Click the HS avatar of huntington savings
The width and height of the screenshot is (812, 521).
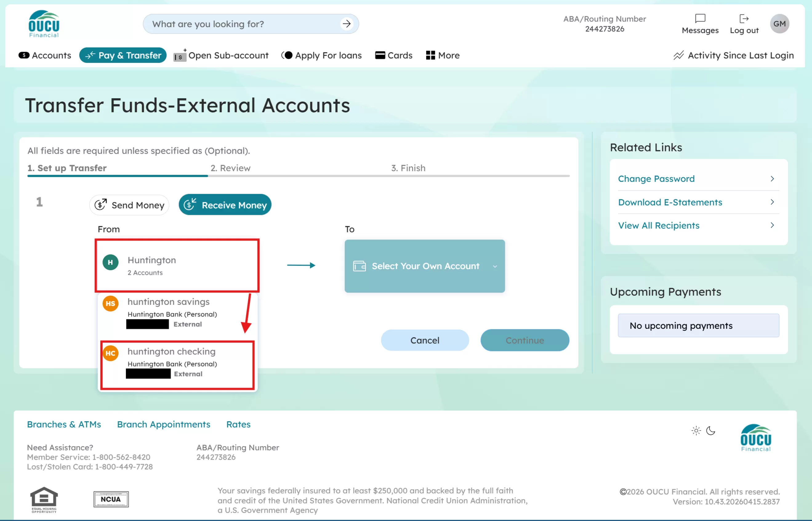(x=110, y=304)
